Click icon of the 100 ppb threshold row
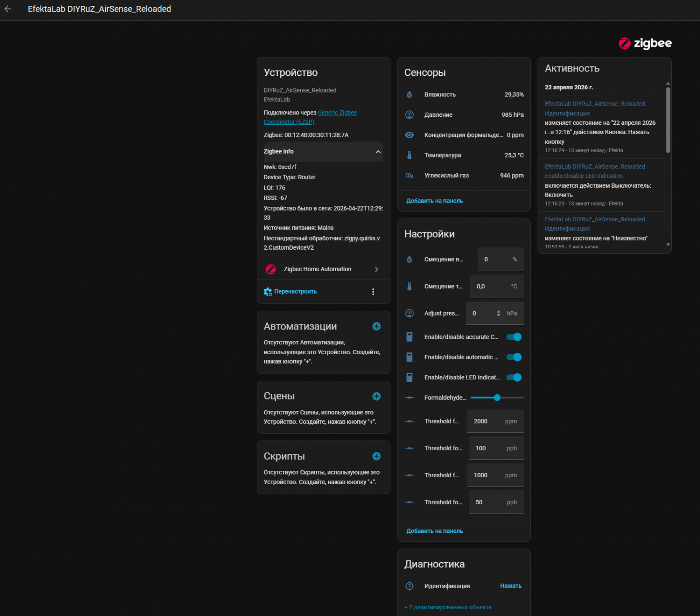Screen dimensions: 700x616 point(409,448)
